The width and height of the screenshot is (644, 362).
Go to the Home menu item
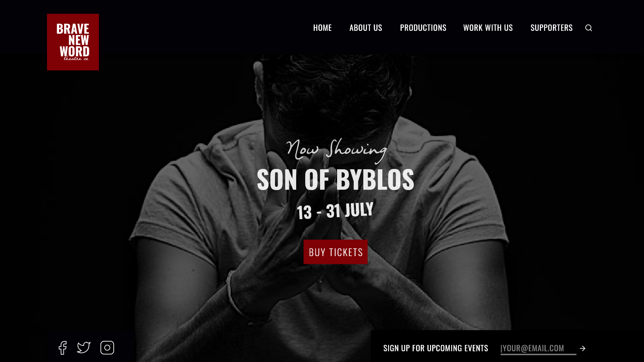(x=322, y=27)
